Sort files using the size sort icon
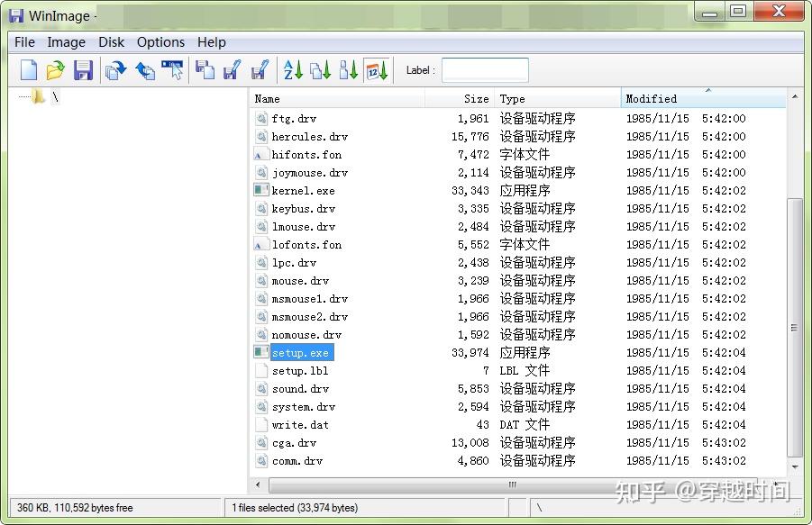Screen dimensions: 812x525 tap(349, 69)
